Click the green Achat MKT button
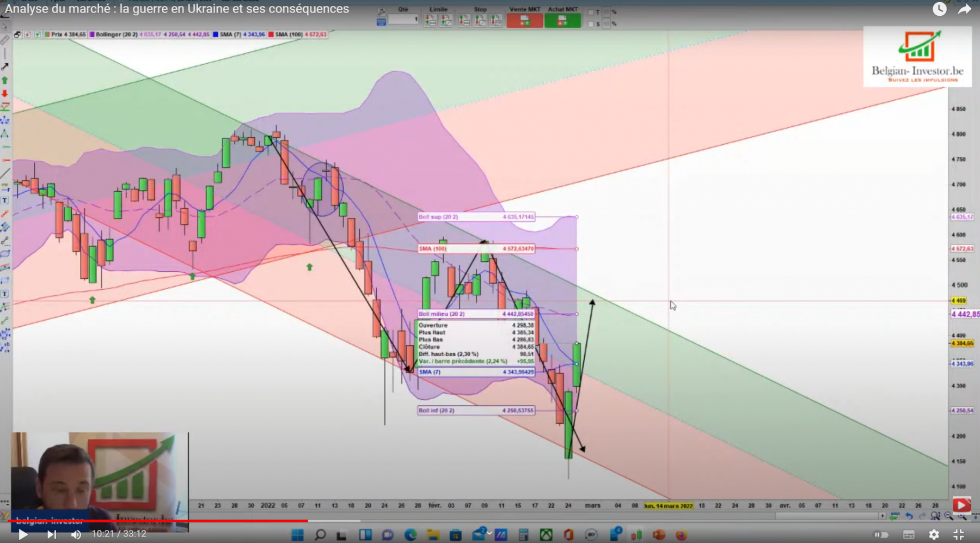The image size is (980, 543). point(562,20)
